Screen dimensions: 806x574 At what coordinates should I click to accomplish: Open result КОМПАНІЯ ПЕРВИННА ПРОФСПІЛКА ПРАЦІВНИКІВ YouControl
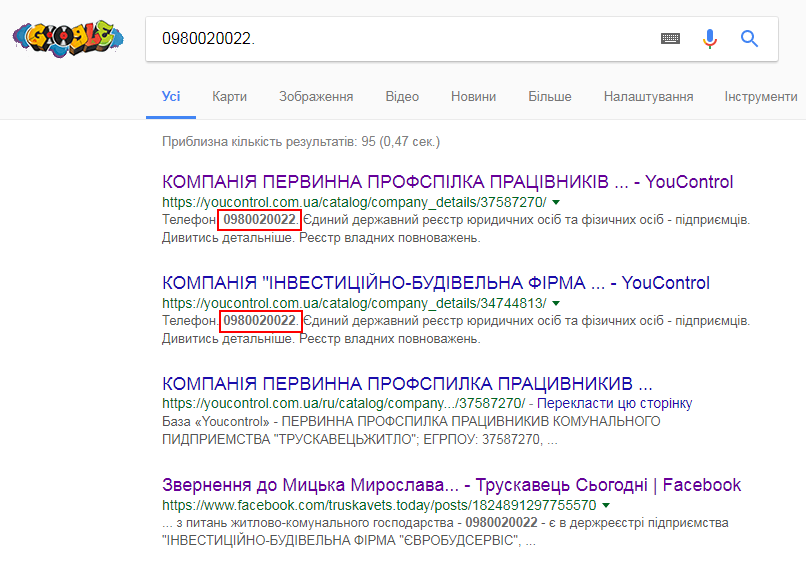click(x=447, y=182)
